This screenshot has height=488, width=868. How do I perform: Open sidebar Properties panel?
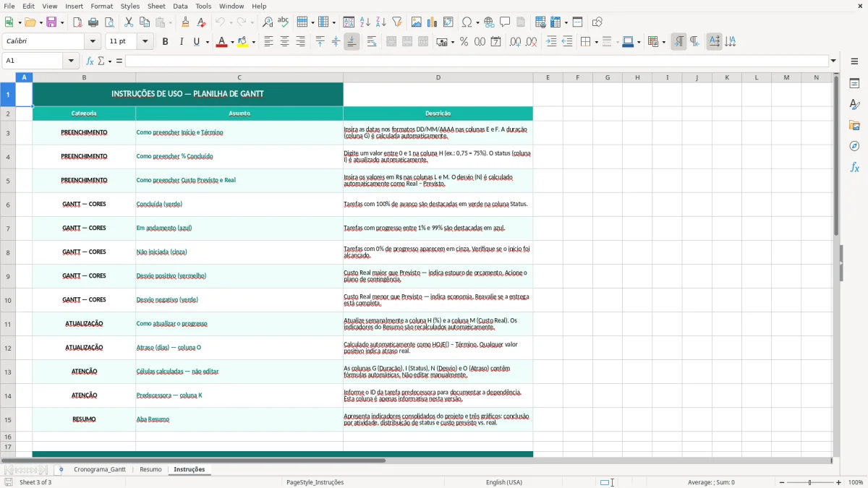click(854, 84)
